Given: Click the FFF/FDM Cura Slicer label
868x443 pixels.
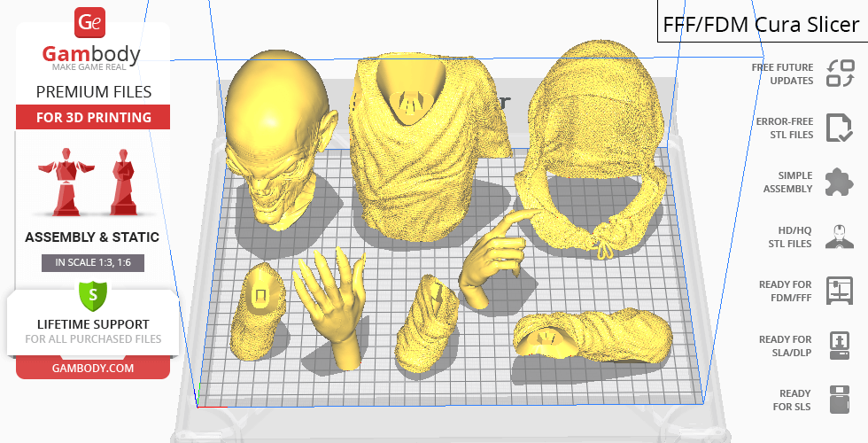Looking at the screenshot, I should [762, 24].
